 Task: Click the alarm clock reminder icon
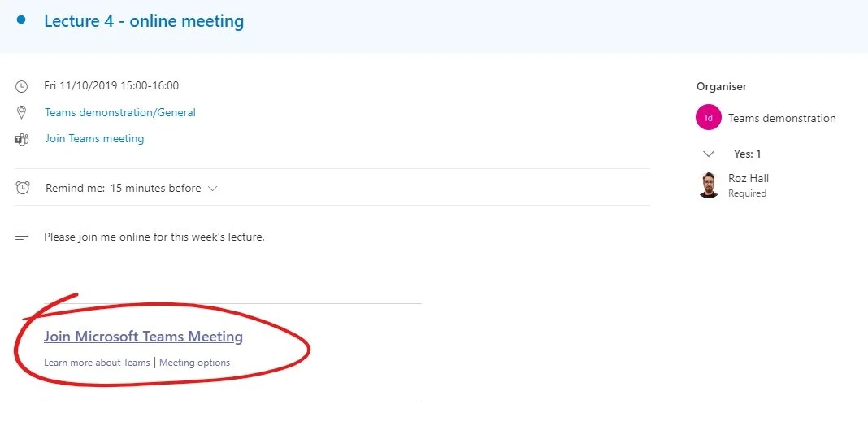pyautogui.click(x=23, y=188)
